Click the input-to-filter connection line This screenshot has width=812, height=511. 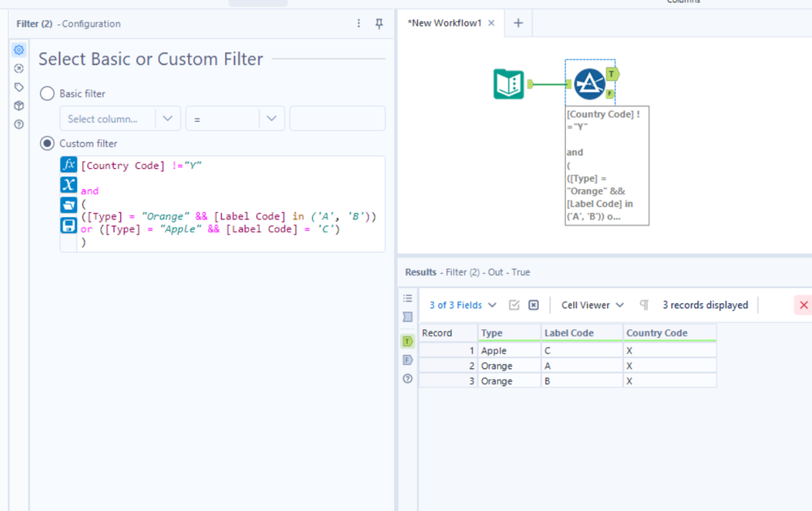549,84
